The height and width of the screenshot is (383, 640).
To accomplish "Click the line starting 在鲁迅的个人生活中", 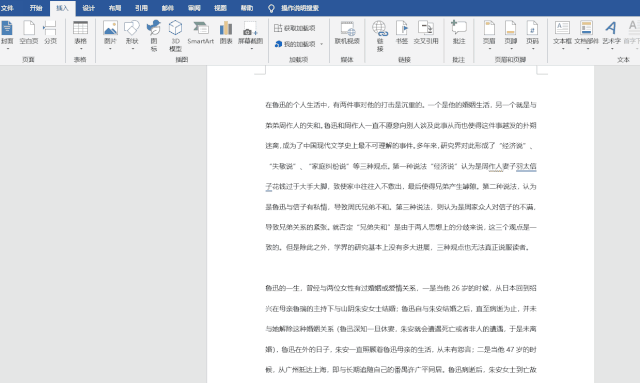I will point(401,105).
